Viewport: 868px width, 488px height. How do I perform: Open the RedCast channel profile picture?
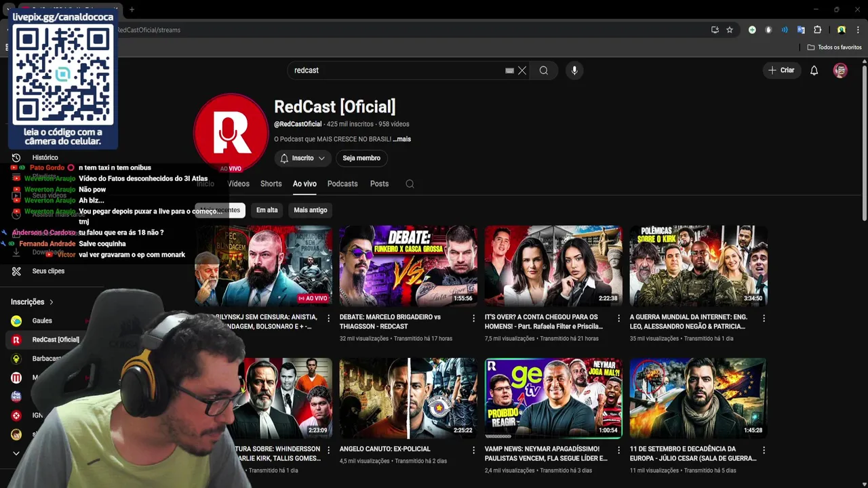click(x=231, y=132)
